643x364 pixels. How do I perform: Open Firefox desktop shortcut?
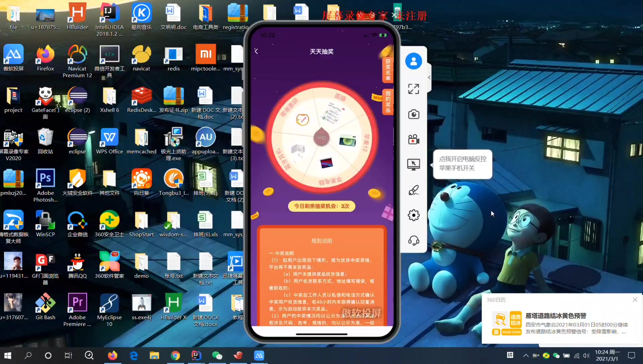(x=45, y=58)
